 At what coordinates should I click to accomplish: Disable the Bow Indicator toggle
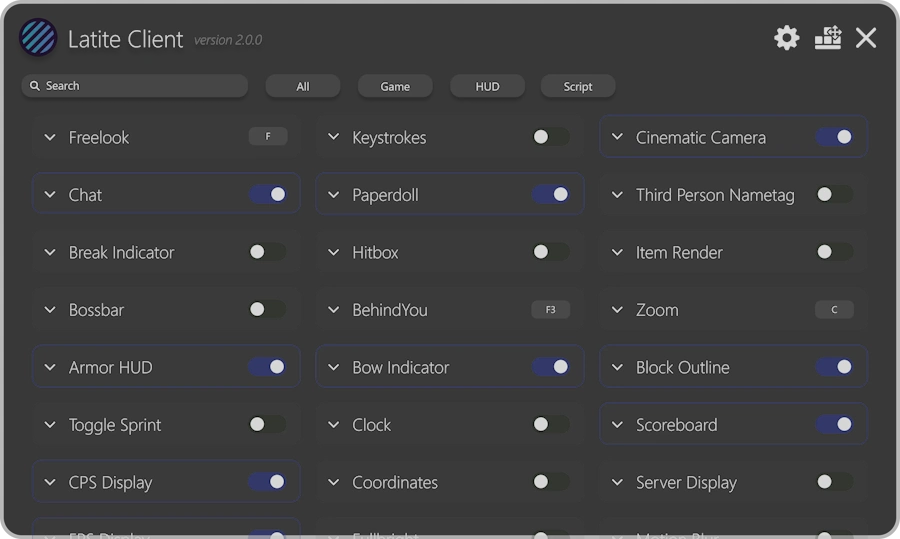tap(550, 366)
